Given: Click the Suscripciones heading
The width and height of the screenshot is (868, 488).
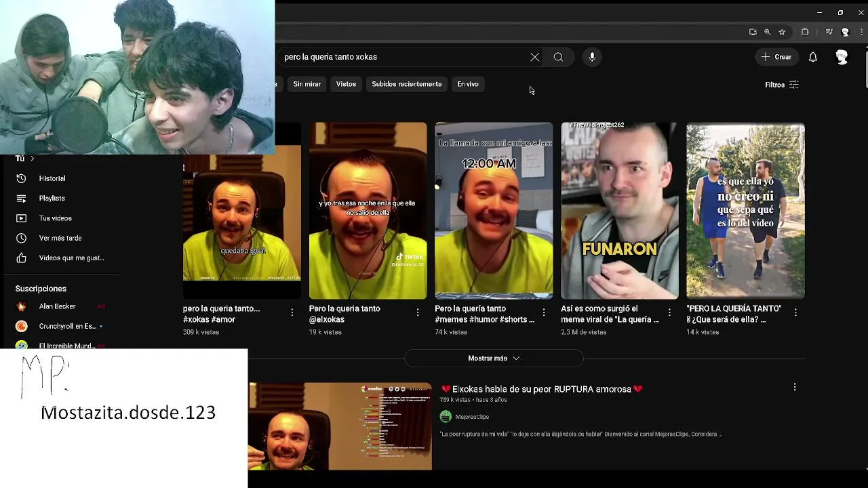Looking at the screenshot, I should pos(41,289).
